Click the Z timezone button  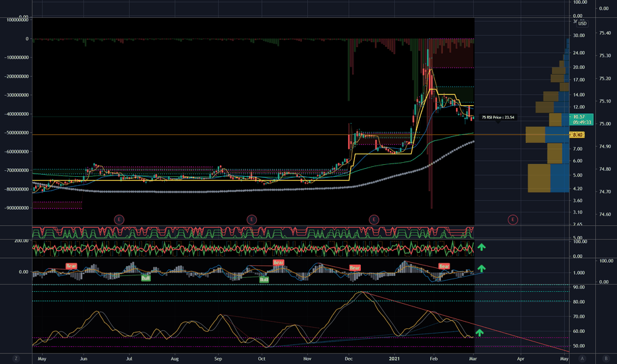click(x=16, y=359)
